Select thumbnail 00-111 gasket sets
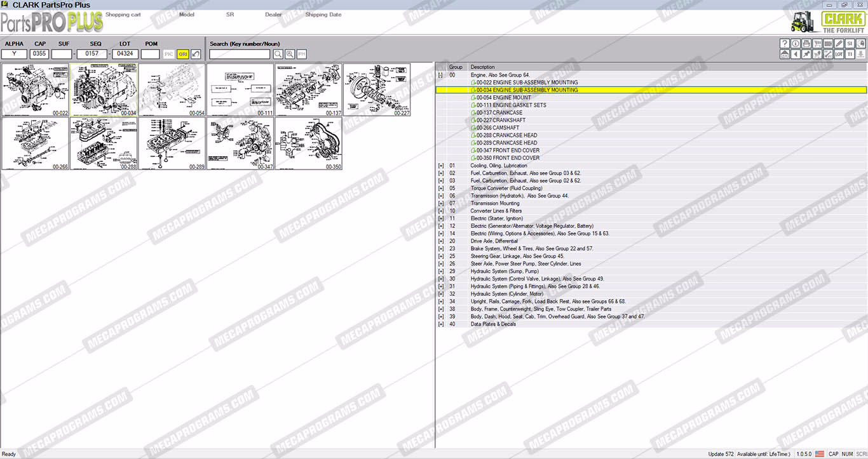The image size is (868, 459). [240, 90]
